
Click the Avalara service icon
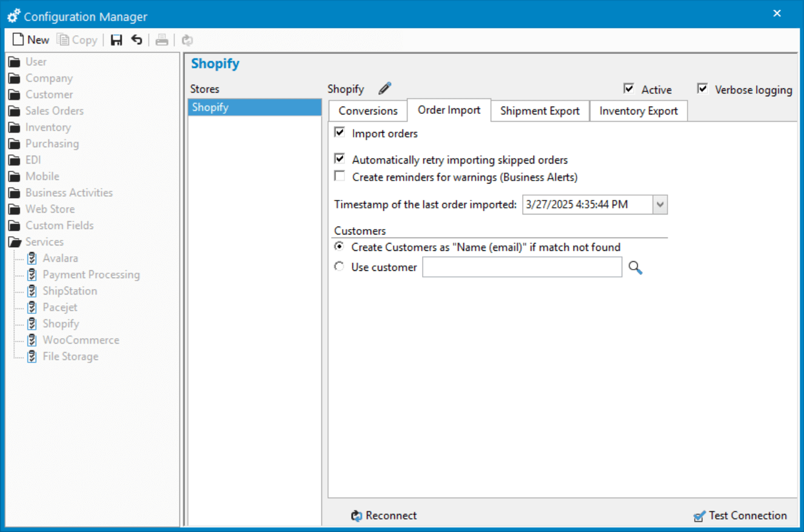tap(32, 258)
